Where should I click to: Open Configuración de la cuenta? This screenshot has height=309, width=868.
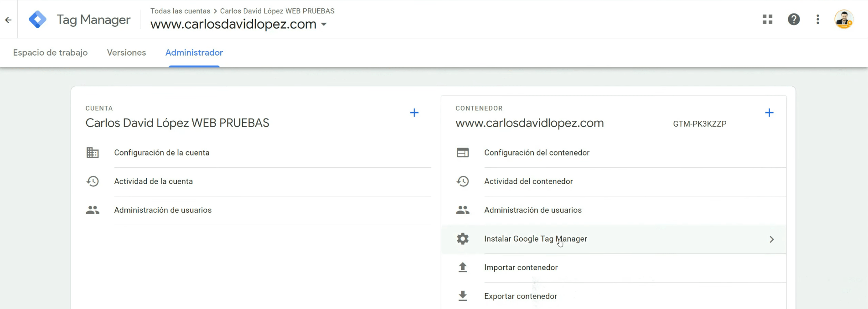162,153
